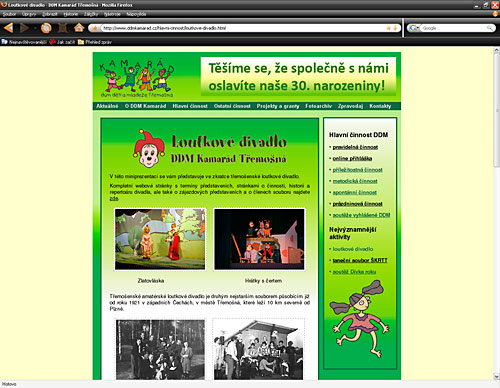The image size is (500, 388).
Task: Open the taneční soubor ŠKRTT link
Action: (x=360, y=260)
